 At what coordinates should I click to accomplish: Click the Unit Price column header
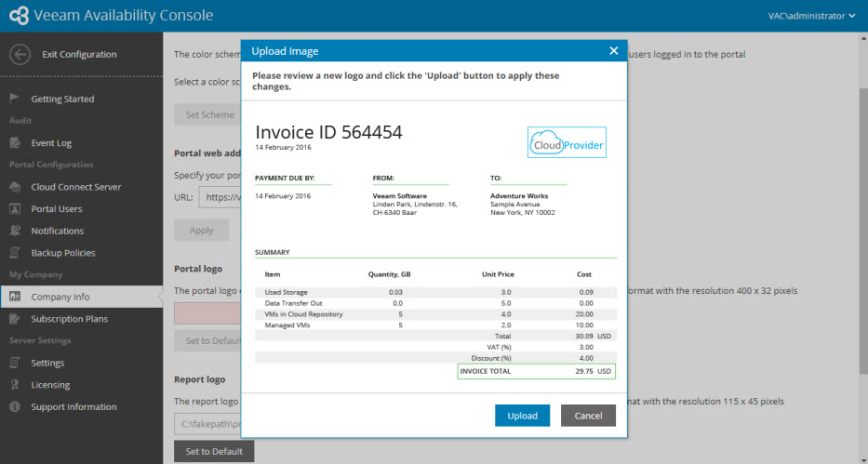[498, 274]
